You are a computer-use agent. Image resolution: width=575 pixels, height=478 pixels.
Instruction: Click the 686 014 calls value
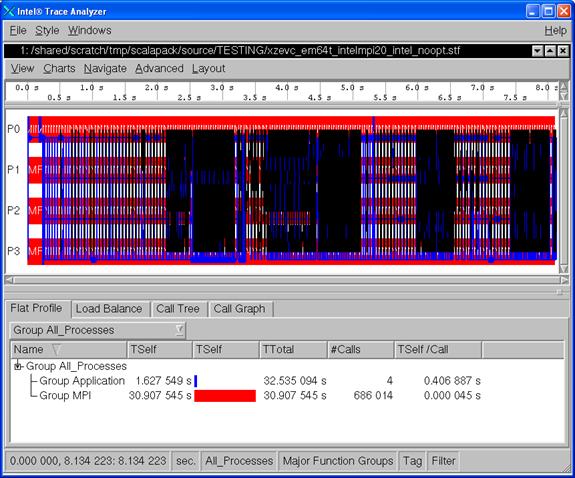pyautogui.click(x=373, y=395)
